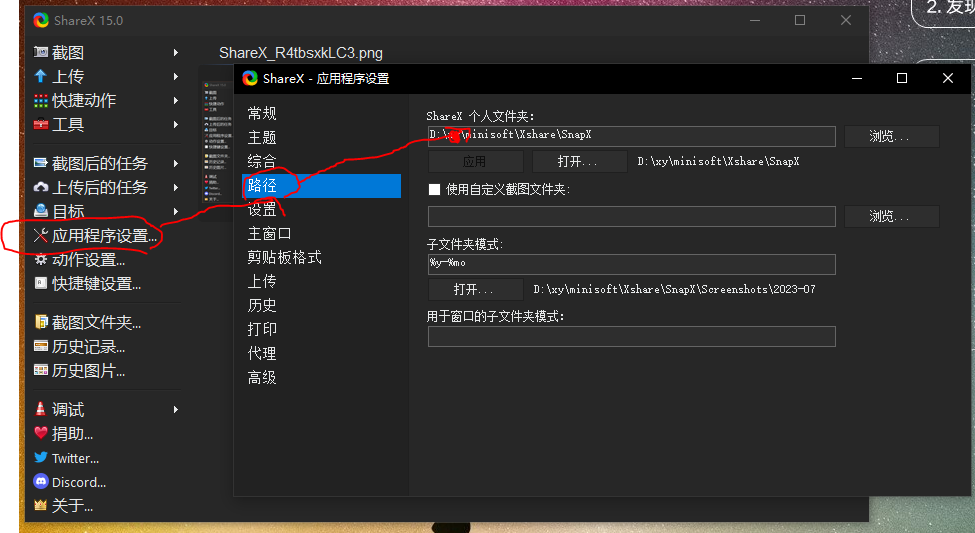The image size is (975, 533).
Task: Click the Screenshots folder (截图文件夹) icon
Action: click(x=40, y=322)
